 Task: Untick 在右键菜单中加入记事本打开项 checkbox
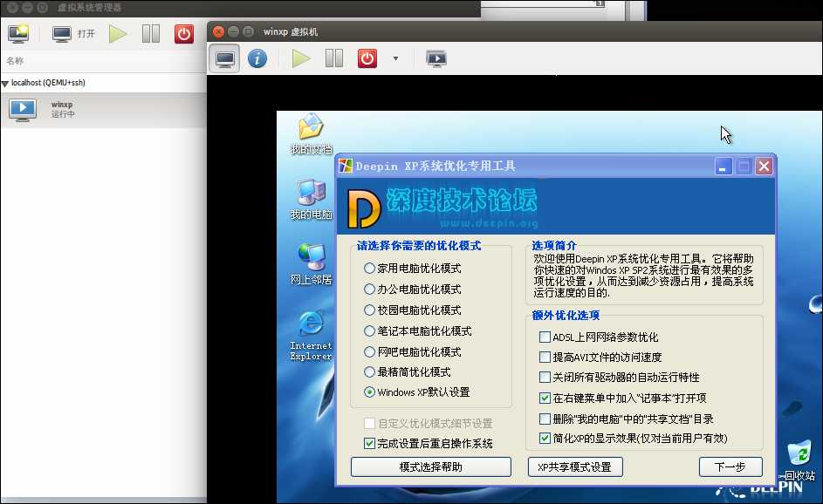[x=545, y=398]
